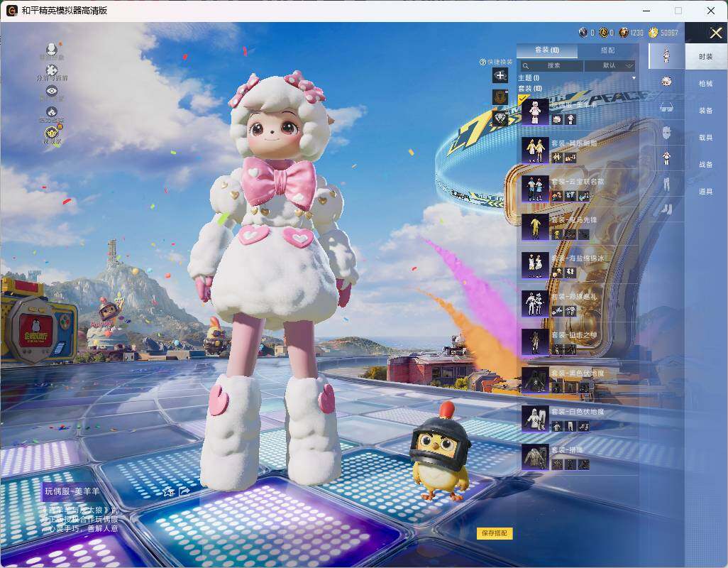728x568 pixels.
Task: Select the upper-body clothing category icon
Action: tap(666, 158)
